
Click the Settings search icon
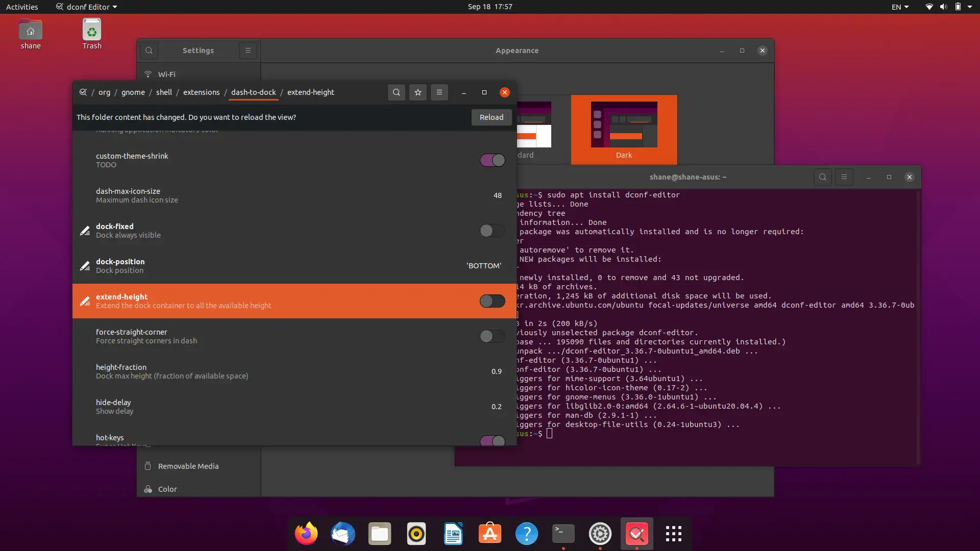149,51
